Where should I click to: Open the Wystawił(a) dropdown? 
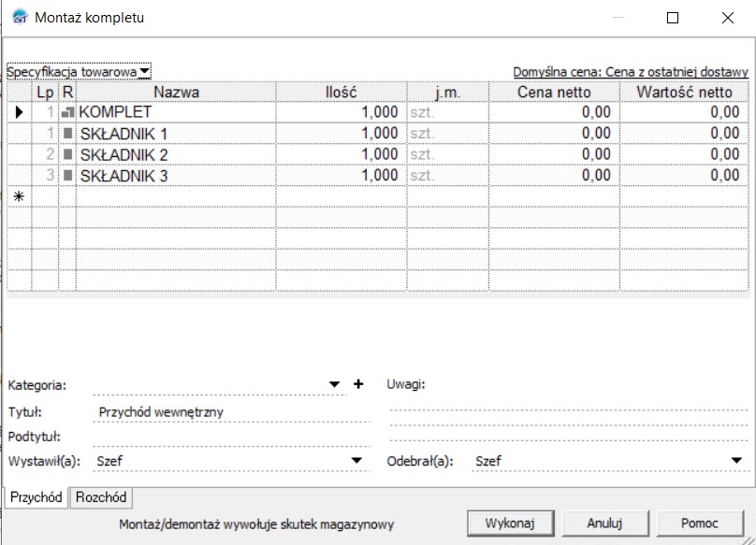356,461
